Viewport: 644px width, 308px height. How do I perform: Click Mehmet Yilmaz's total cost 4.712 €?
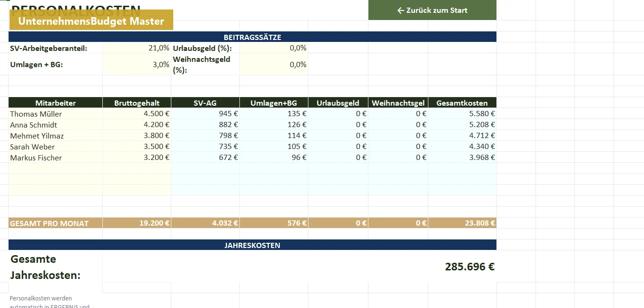tap(463, 136)
